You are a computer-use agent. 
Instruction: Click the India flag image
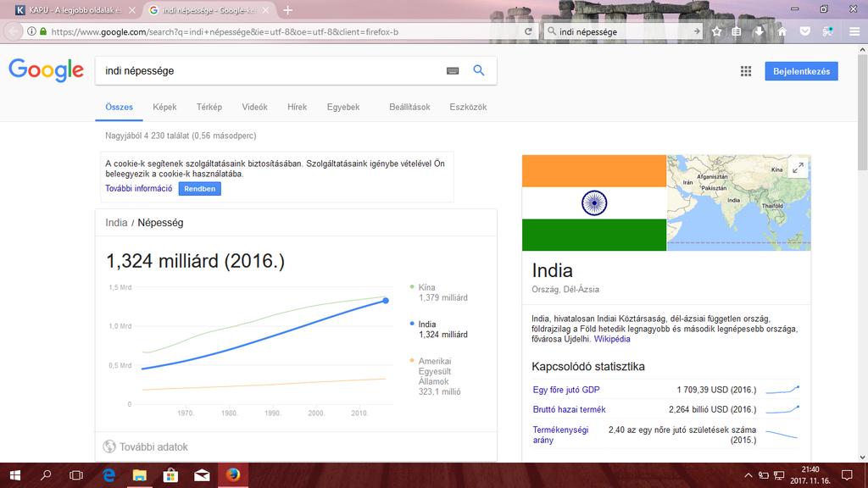coord(594,202)
